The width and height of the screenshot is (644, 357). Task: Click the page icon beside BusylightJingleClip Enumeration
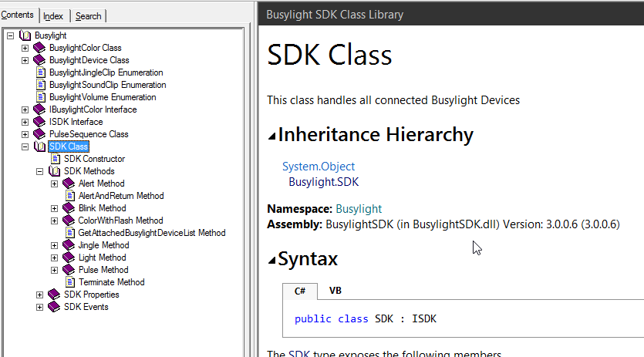[41, 72]
